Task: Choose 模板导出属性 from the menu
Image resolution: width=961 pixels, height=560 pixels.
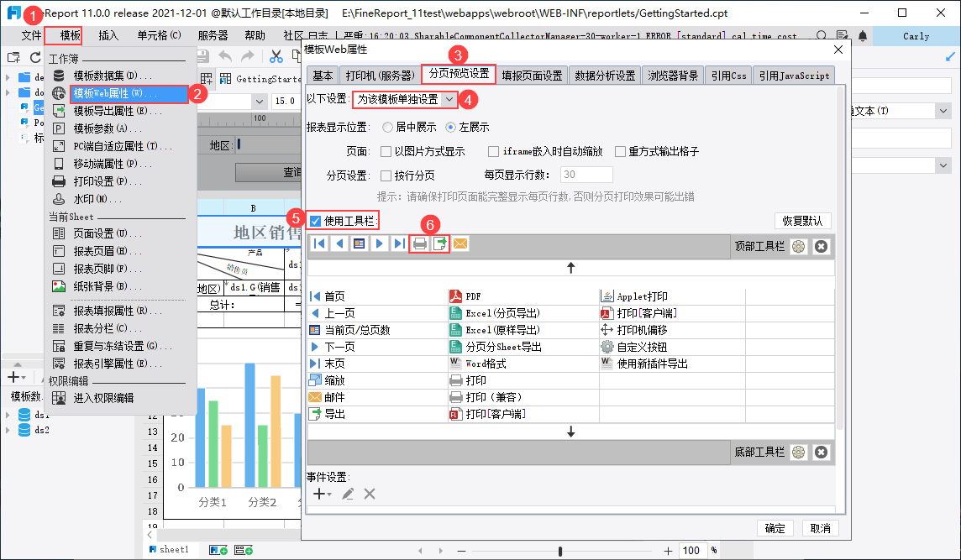Action: click(117, 111)
